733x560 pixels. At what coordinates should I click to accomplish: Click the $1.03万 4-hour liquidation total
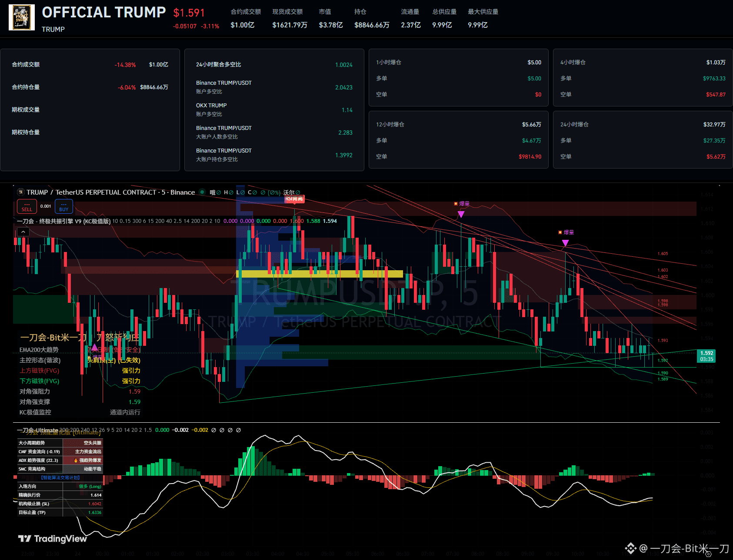[716, 62]
